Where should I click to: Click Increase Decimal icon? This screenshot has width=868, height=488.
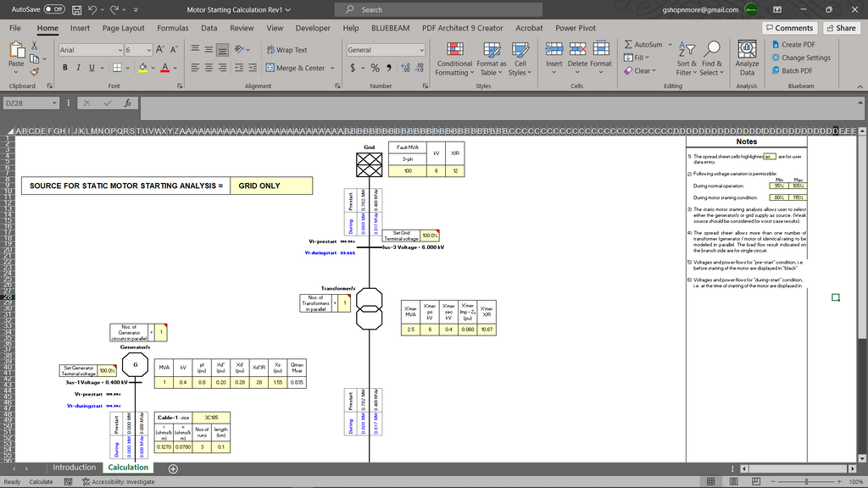(x=405, y=68)
